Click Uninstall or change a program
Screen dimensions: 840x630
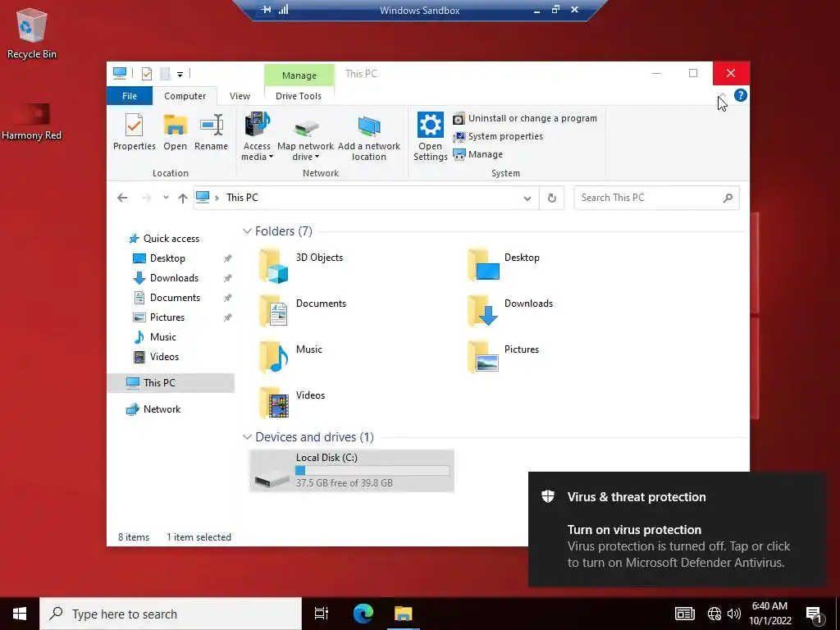525,118
